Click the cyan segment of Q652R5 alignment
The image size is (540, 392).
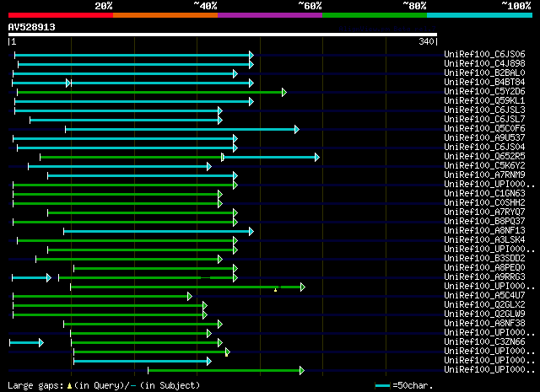coord(270,158)
